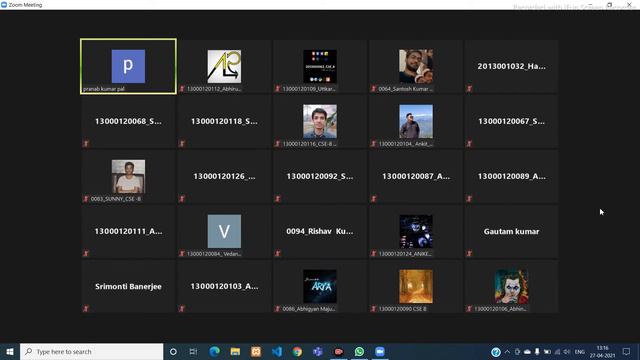Click the ENG language indicator
Viewport: 640px width, 360px height.
point(580,352)
